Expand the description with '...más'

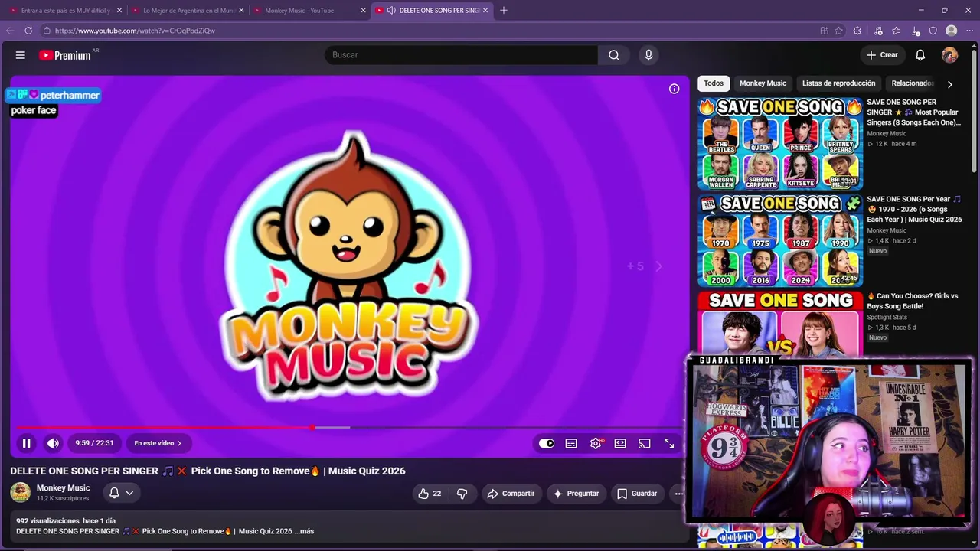point(305,531)
